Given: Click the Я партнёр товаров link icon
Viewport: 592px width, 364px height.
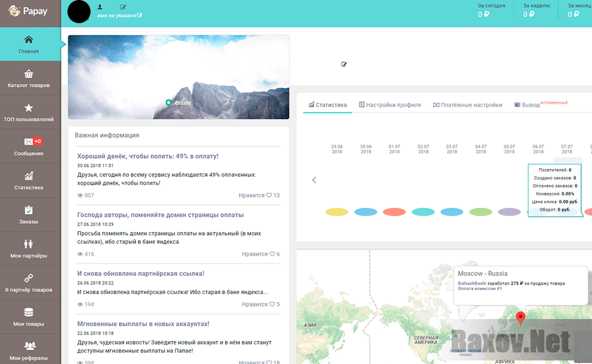Looking at the screenshot, I should pos(28,278).
